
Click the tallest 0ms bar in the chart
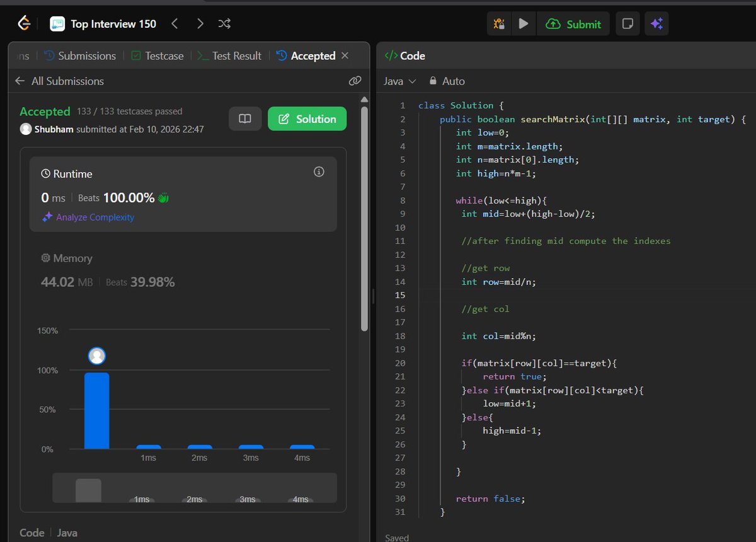click(97, 411)
